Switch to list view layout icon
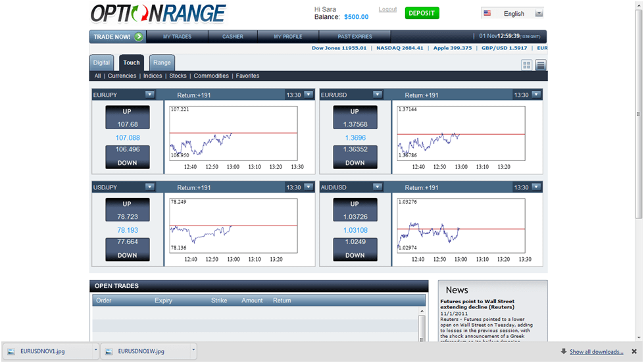644x363 pixels. (x=541, y=65)
